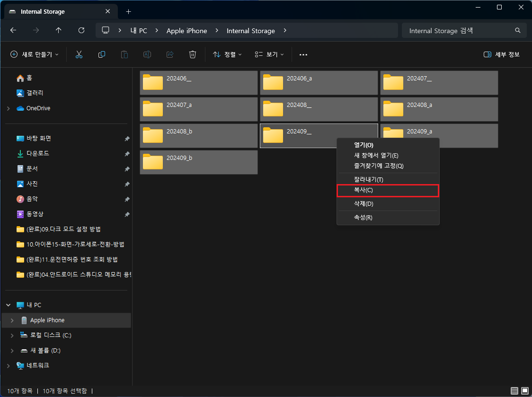Viewport: 532px width, 397px height.
Task: Collapse the 내 PC tree node
Action: click(x=9, y=305)
